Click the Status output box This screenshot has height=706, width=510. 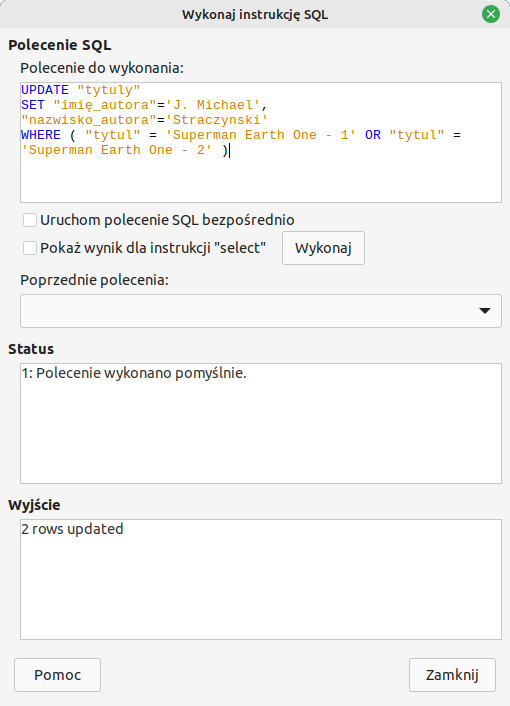(x=261, y=424)
